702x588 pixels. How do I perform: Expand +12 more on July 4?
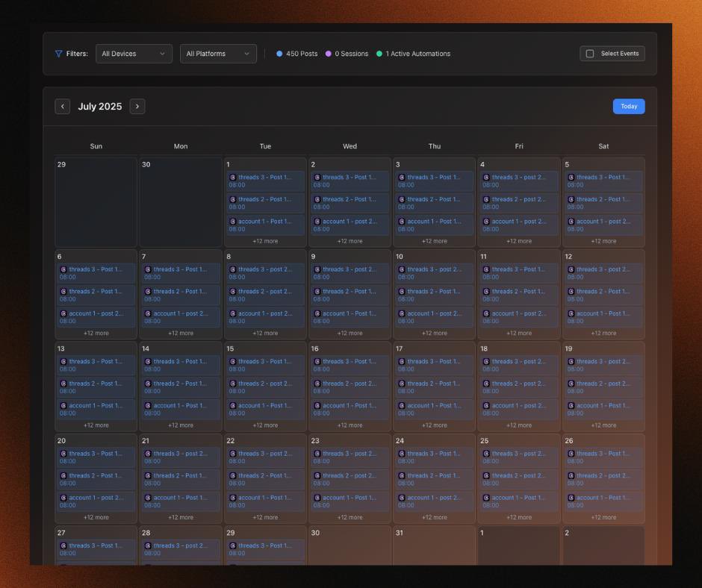(519, 241)
